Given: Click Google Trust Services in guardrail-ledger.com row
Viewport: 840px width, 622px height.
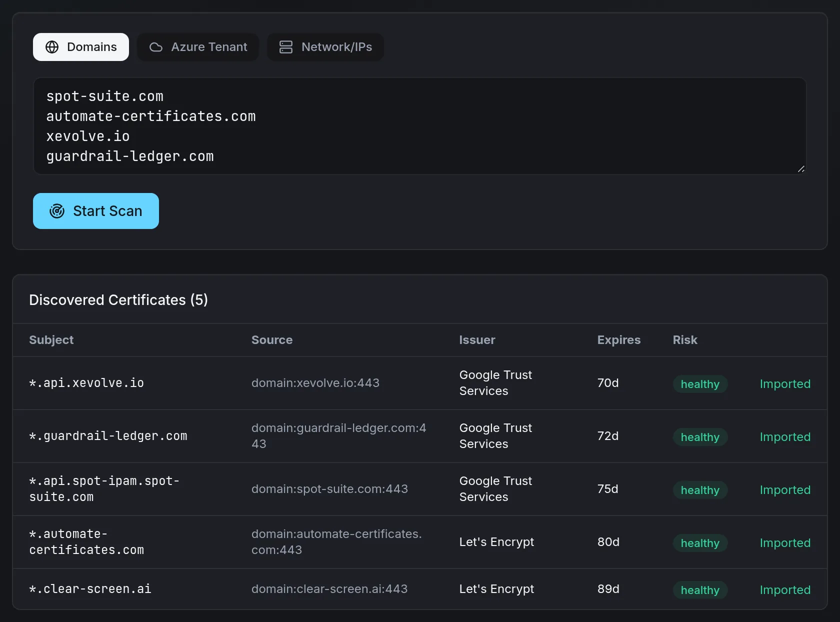Looking at the screenshot, I should pos(495,436).
